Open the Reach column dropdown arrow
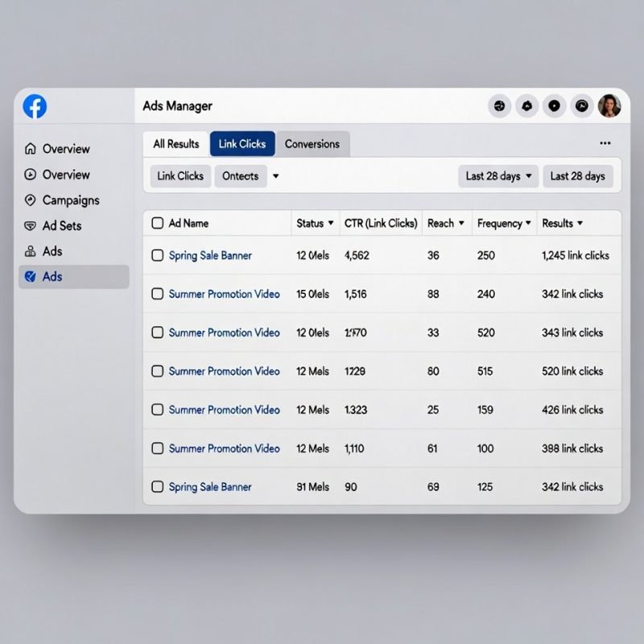 461,223
